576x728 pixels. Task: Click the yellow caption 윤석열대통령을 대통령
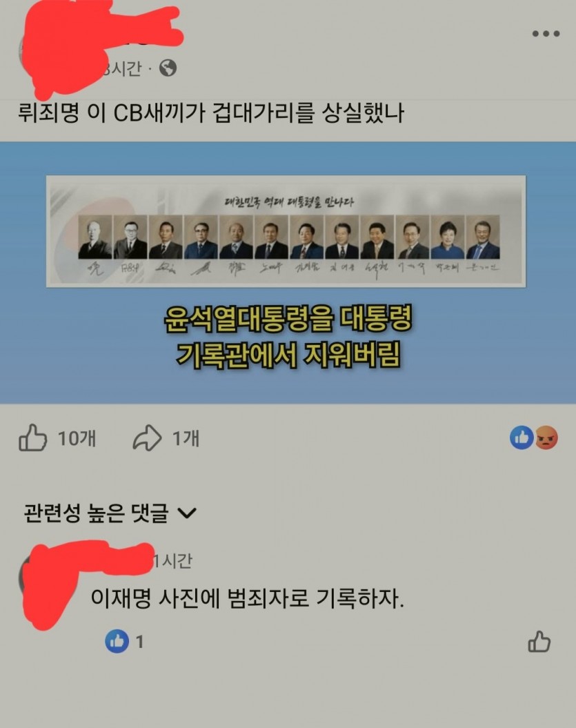(288, 319)
